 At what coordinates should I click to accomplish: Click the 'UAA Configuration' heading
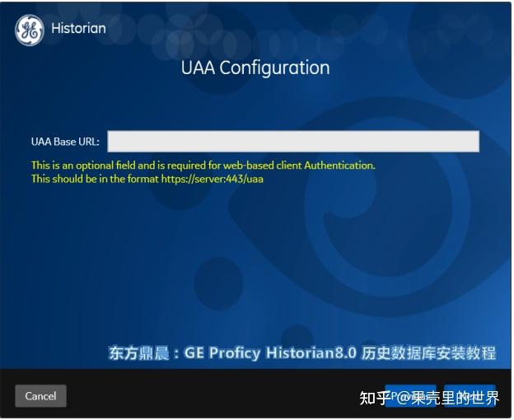pos(256,68)
